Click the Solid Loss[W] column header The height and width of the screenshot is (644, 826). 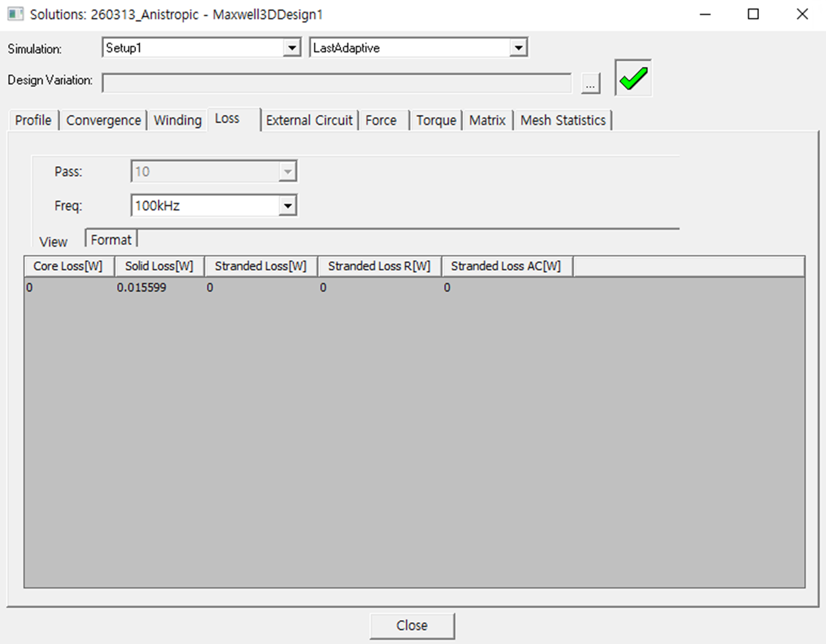tap(159, 266)
